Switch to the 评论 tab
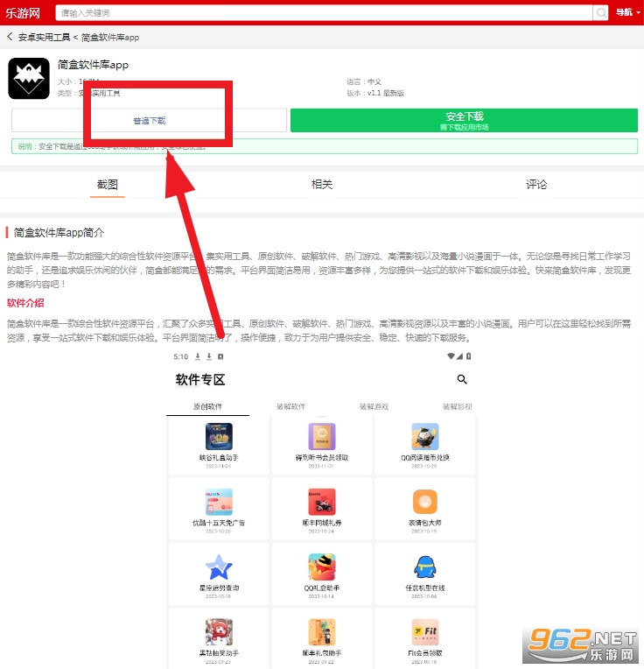Image resolution: width=644 pixels, height=669 pixels. tap(536, 184)
